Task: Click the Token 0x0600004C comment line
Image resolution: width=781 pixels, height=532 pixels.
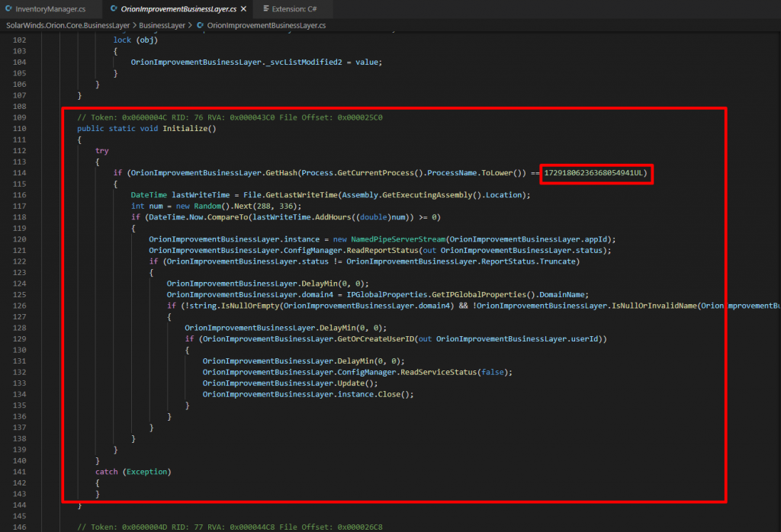Action: (x=230, y=117)
